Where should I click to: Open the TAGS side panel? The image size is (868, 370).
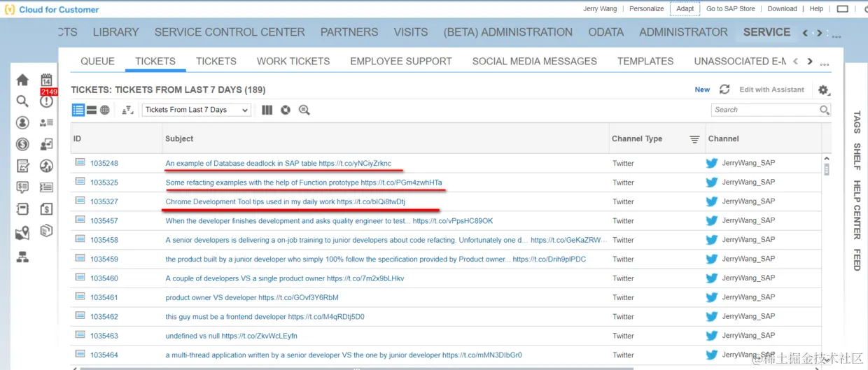click(857, 122)
